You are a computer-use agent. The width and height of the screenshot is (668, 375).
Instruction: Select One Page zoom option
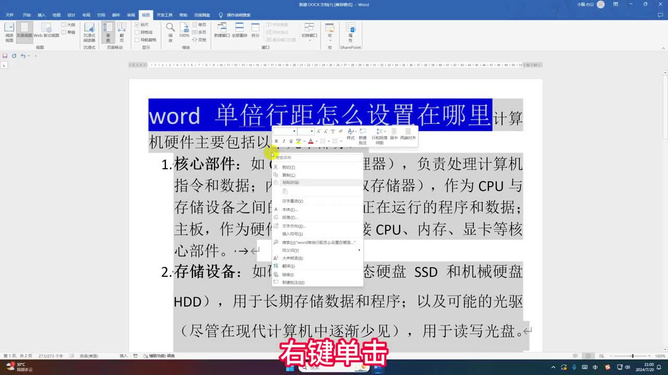[199, 25]
